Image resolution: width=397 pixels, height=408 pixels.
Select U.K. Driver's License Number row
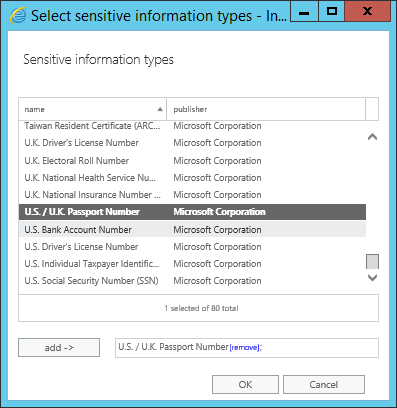pos(192,143)
